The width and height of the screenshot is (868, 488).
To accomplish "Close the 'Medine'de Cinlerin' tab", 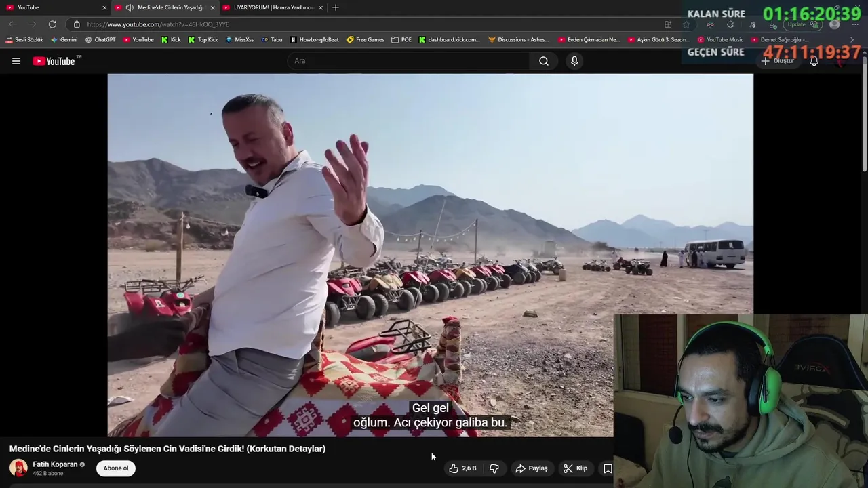I will (x=212, y=7).
